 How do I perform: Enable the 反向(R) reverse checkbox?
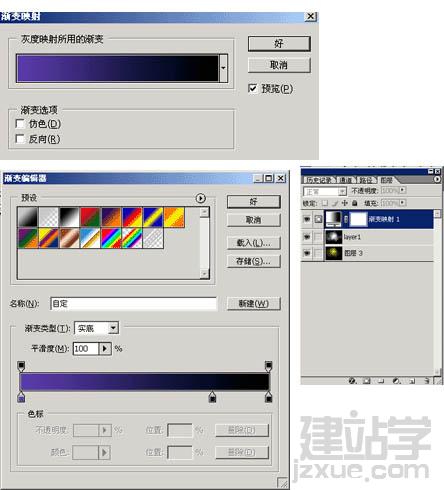click(x=20, y=139)
